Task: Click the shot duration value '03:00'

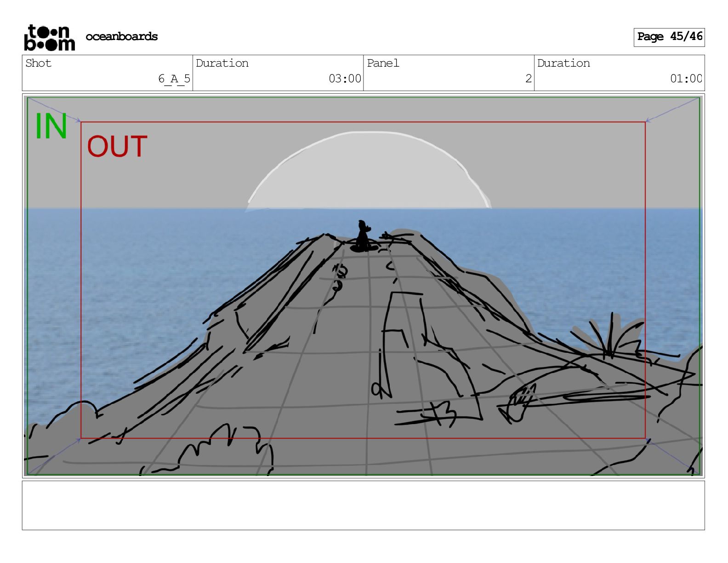Action: (345, 79)
